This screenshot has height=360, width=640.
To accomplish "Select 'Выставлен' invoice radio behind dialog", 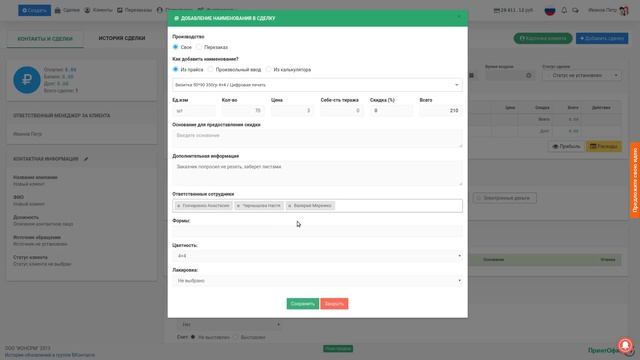I will coord(236,337).
